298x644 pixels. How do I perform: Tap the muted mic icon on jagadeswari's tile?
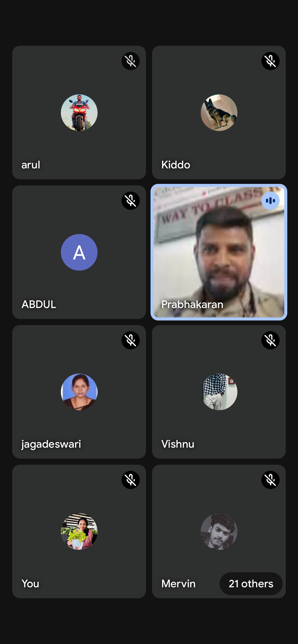coord(130,340)
